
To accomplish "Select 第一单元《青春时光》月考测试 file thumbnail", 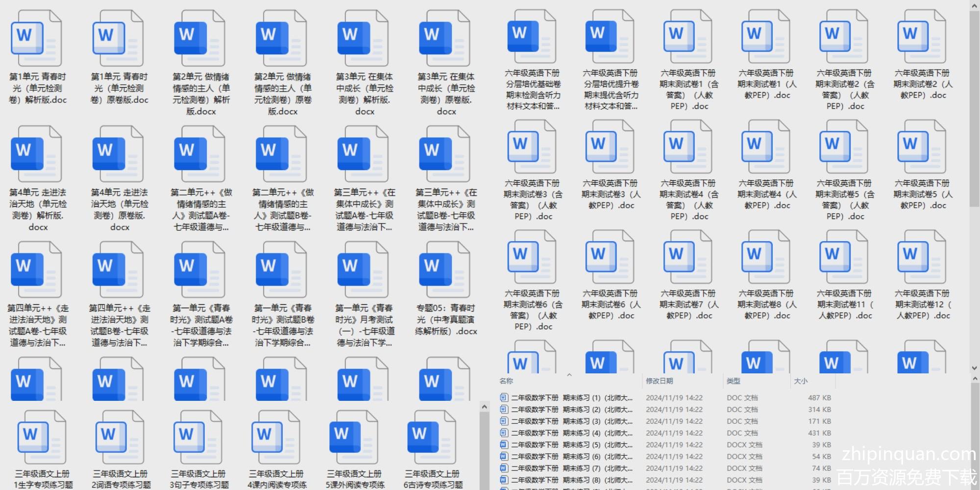I will [x=363, y=269].
